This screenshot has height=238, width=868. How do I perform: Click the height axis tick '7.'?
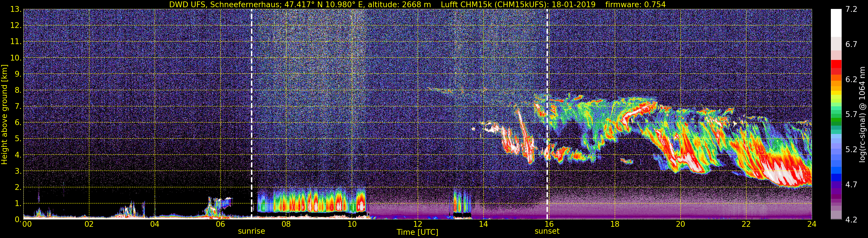[18, 106]
